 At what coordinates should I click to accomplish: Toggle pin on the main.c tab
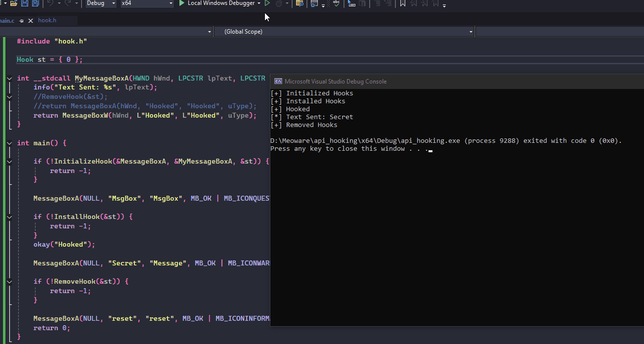[x=21, y=21]
